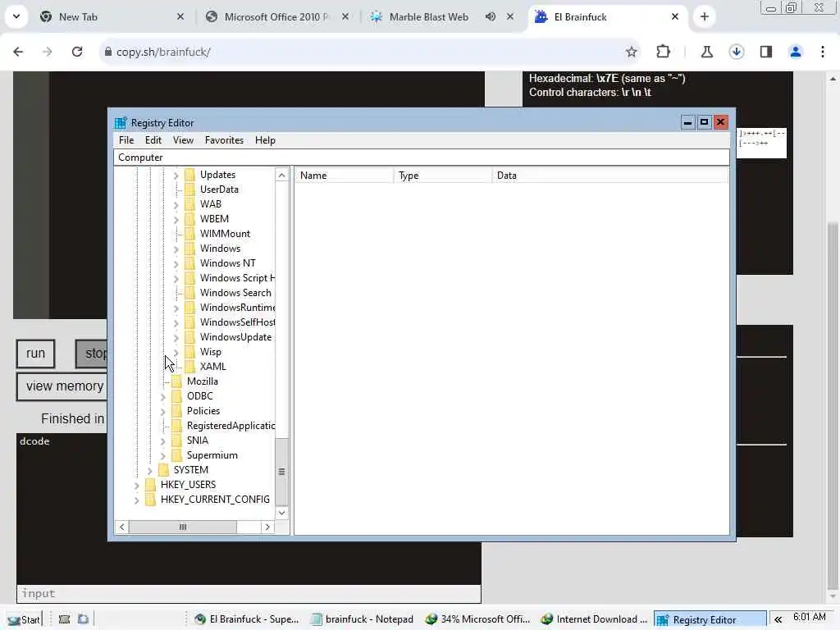Image resolution: width=840 pixels, height=630 pixels.
Task: Expand the SYSTEM registry key
Action: [x=149, y=470]
